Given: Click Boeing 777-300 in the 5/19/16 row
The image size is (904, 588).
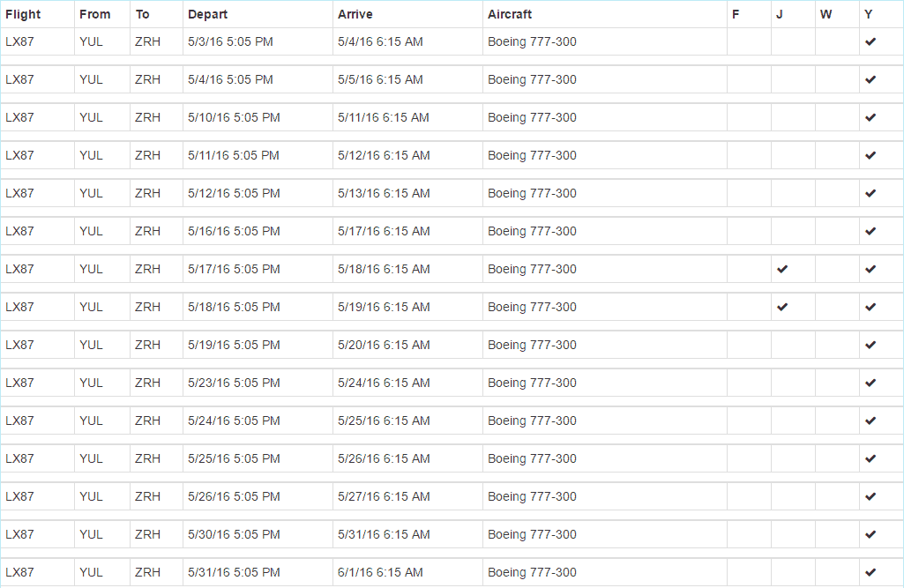Looking at the screenshot, I should 532,345.
